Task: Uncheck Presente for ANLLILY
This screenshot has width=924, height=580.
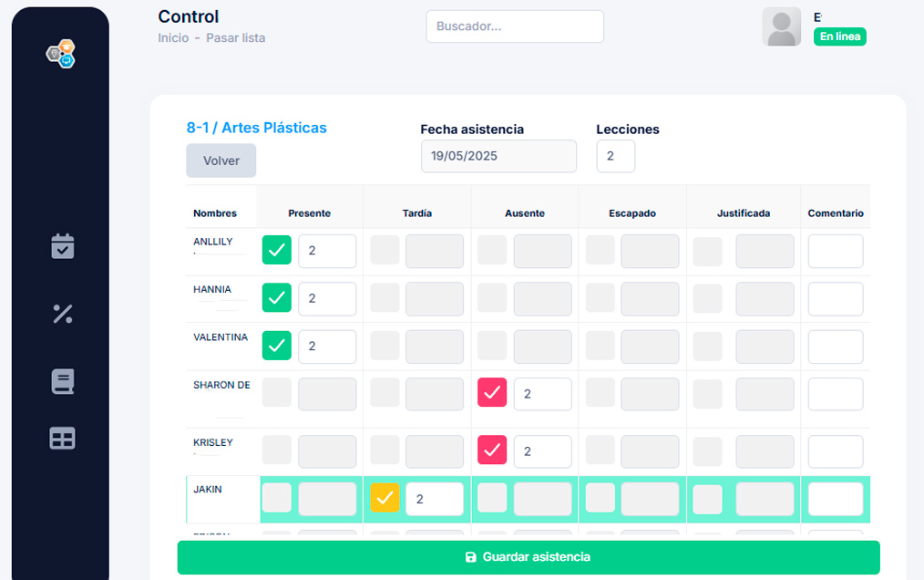Action: tap(276, 250)
